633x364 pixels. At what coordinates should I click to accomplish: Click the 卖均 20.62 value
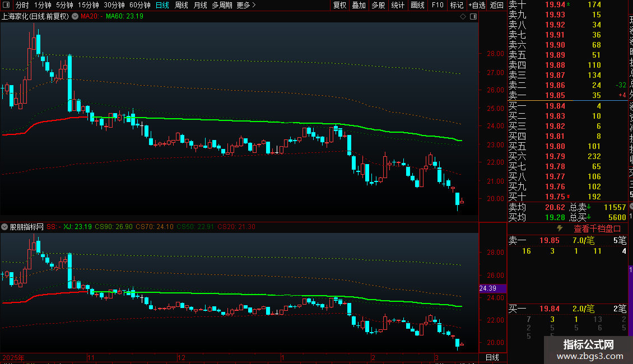pyautogui.click(x=555, y=207)
